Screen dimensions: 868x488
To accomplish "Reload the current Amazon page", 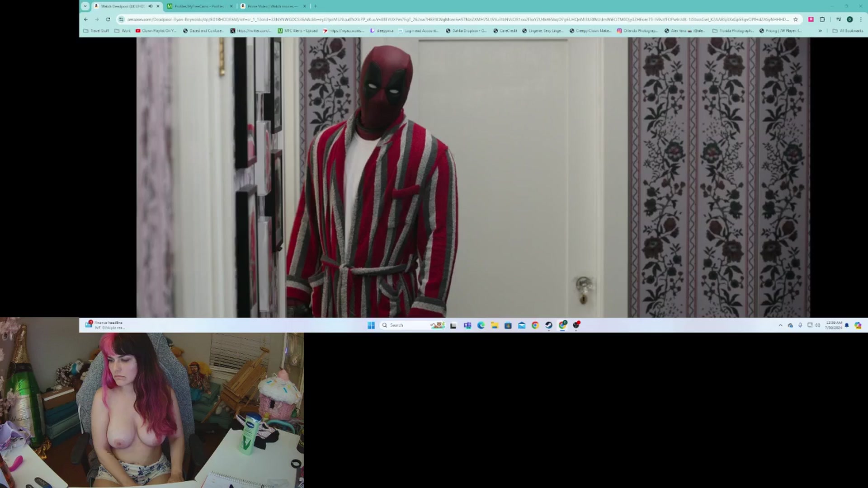I will click(108, 19).
